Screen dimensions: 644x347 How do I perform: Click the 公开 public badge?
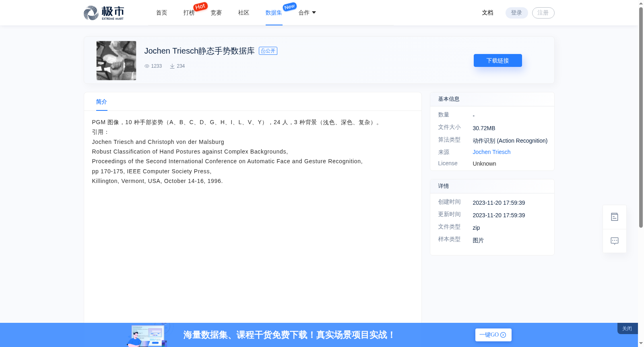[268, 51]
